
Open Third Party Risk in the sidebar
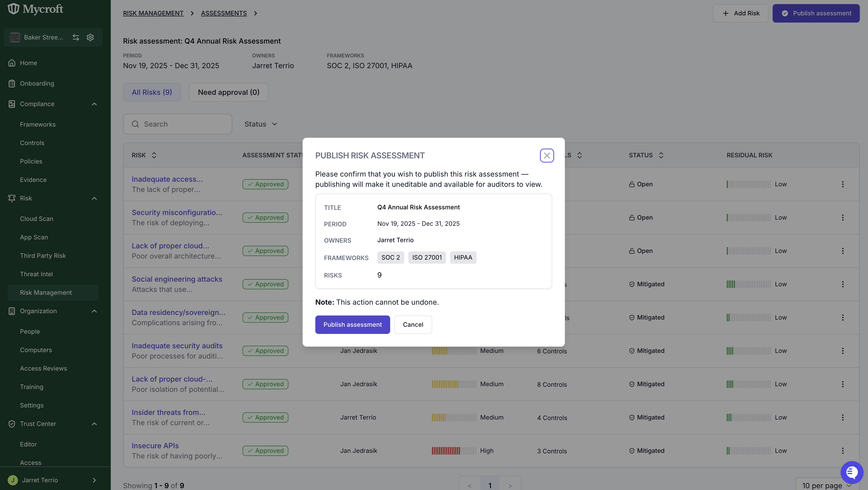pyautogui.click(x=43, y=256)
